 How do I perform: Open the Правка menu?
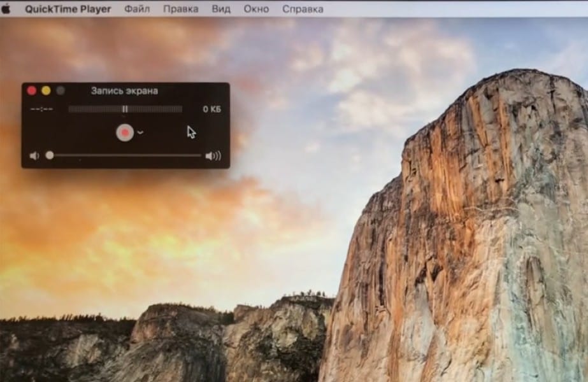pos(180,9)
